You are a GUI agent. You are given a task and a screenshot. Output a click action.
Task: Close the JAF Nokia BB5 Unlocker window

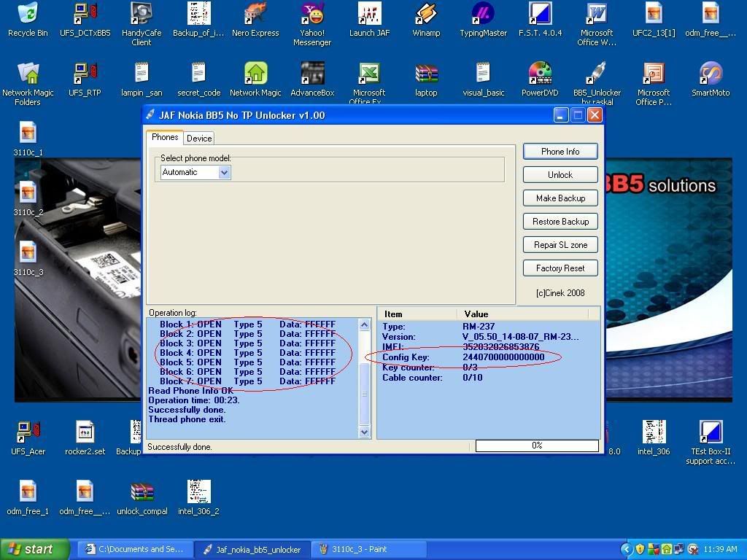click(595, 114)
